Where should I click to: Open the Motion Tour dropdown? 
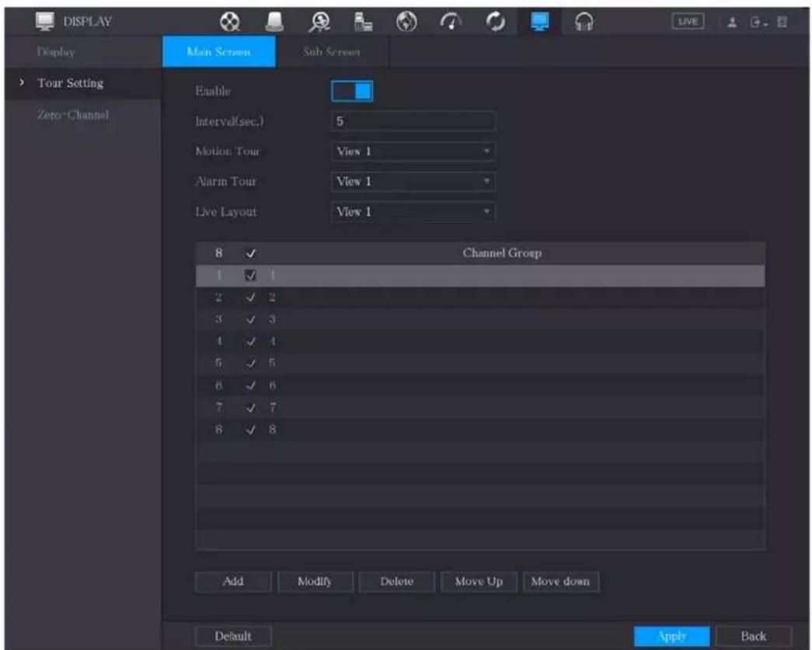pos(413,151)
